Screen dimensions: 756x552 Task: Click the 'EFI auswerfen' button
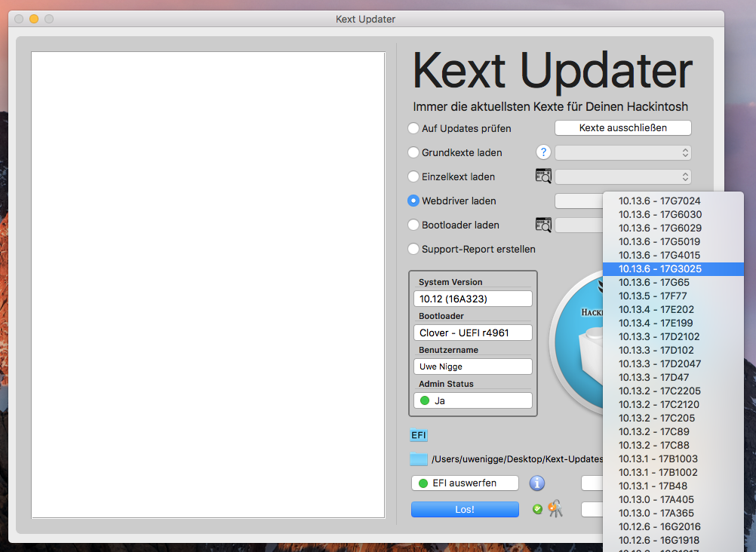(x=465, y=483)
